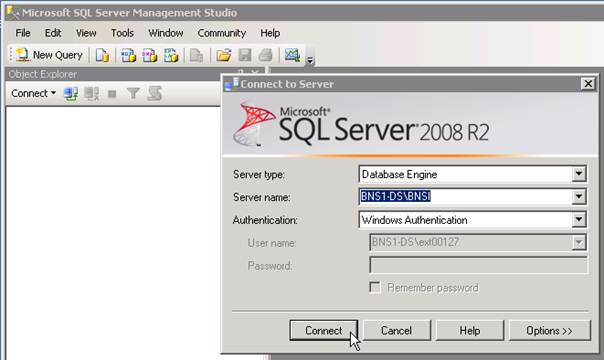Click the Connect button in dialog
The image size is (604, 360).
pos(324,331)
